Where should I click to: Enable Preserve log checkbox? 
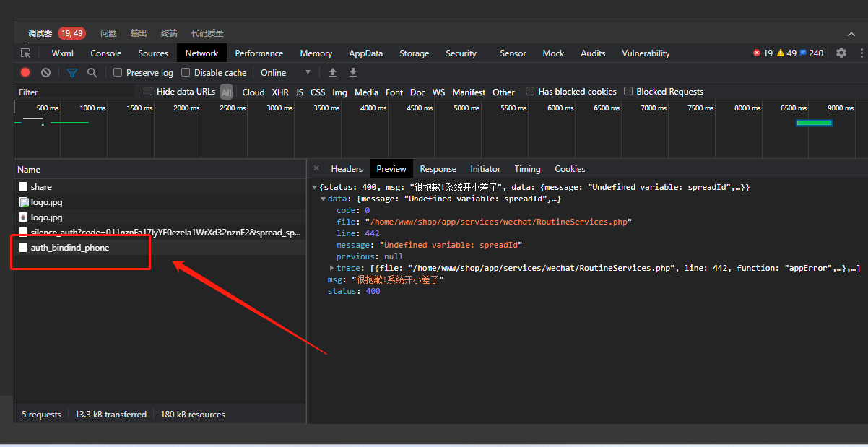point(118,72)
